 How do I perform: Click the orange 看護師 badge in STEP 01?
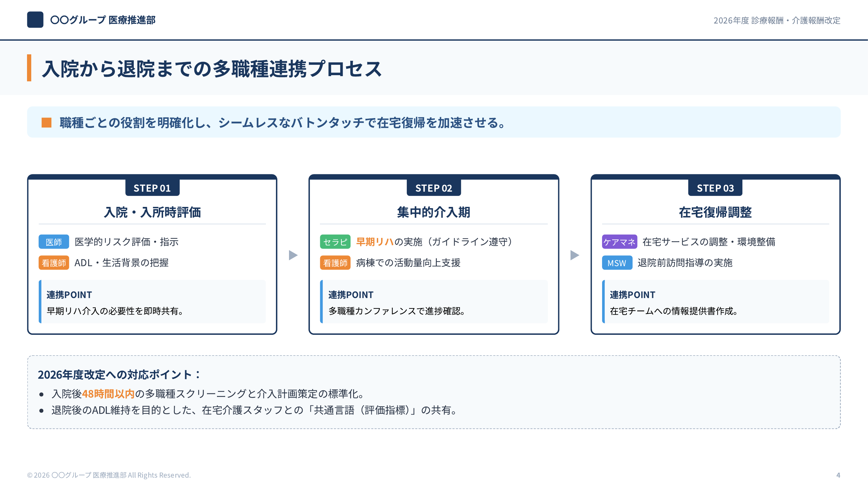[x=54, y=263]
